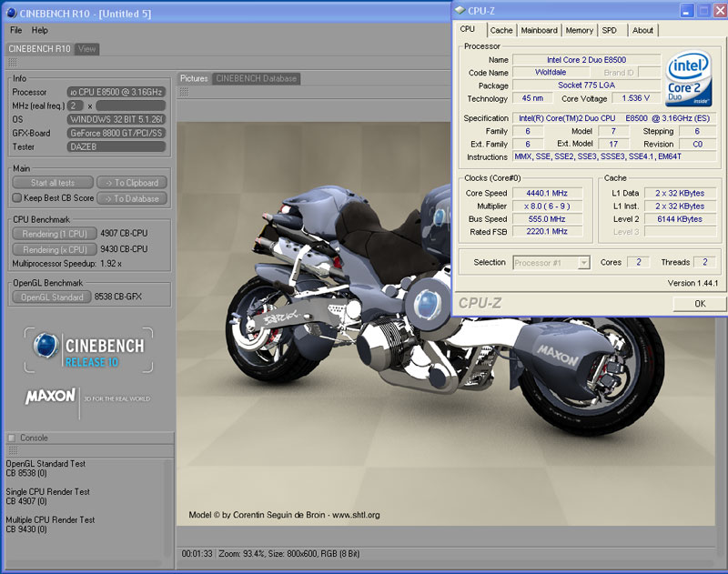Click the Technology value 45 nm

click(532, 98)
